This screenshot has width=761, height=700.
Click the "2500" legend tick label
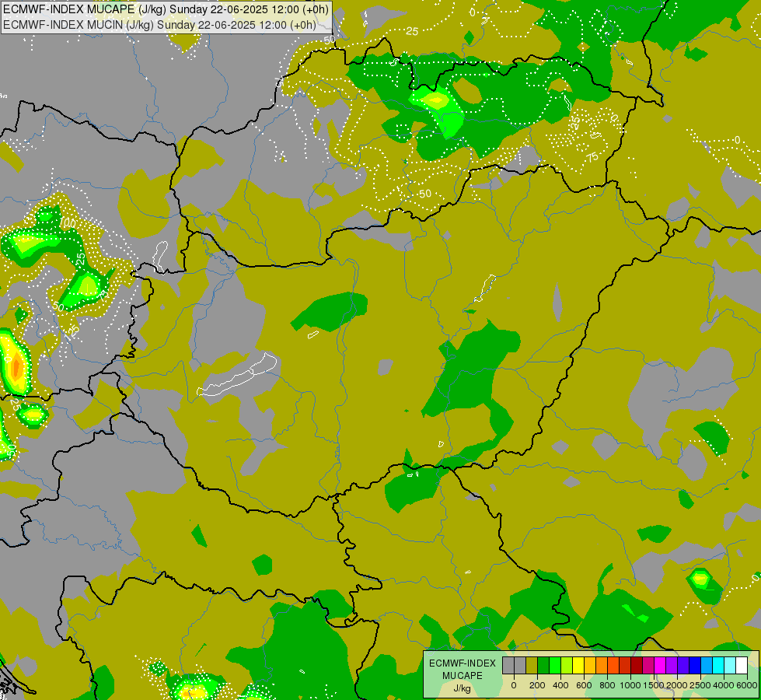[700, 685]
